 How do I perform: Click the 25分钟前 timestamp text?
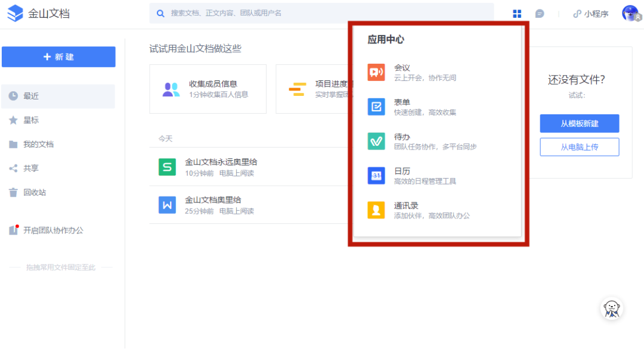199,211
